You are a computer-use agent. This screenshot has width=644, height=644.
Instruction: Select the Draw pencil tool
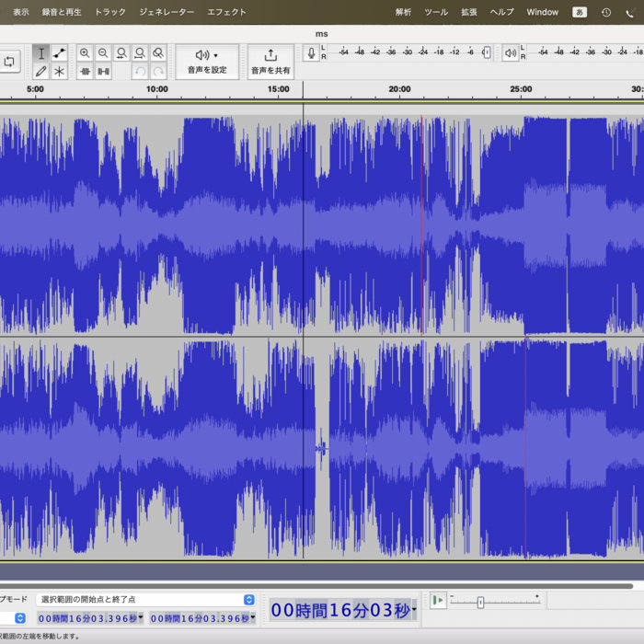pos(41,71)
